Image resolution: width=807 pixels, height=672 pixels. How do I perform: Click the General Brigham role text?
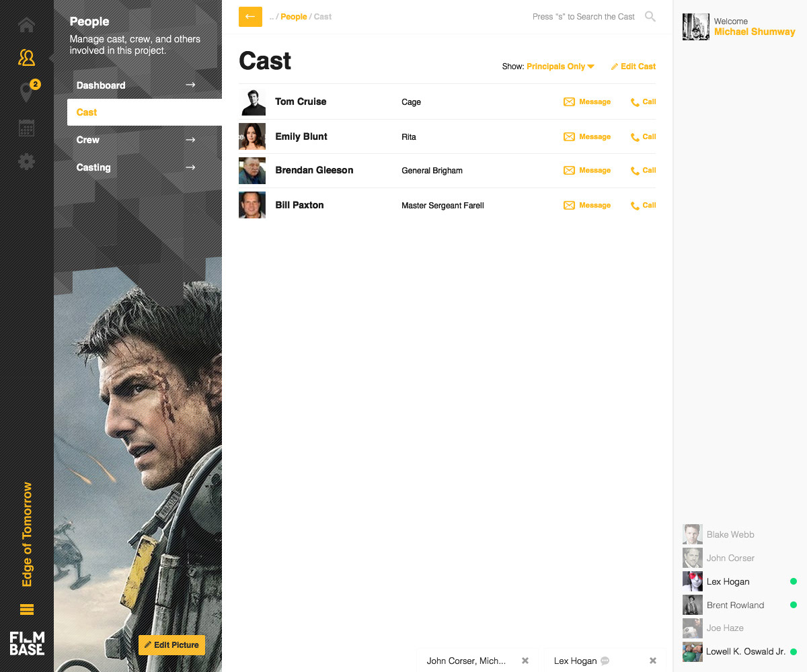tap(432, 171)
